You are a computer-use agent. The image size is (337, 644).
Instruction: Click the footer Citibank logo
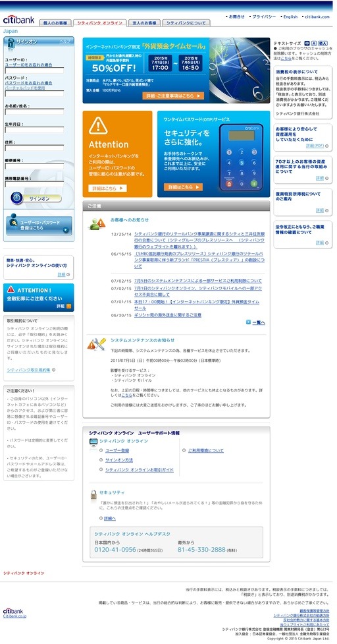click(13, 611)
